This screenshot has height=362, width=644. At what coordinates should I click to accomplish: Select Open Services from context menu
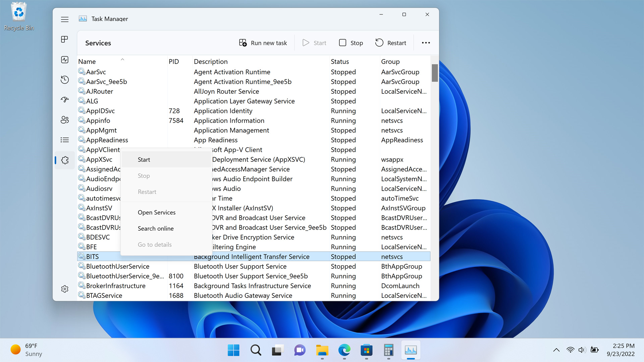157,213
